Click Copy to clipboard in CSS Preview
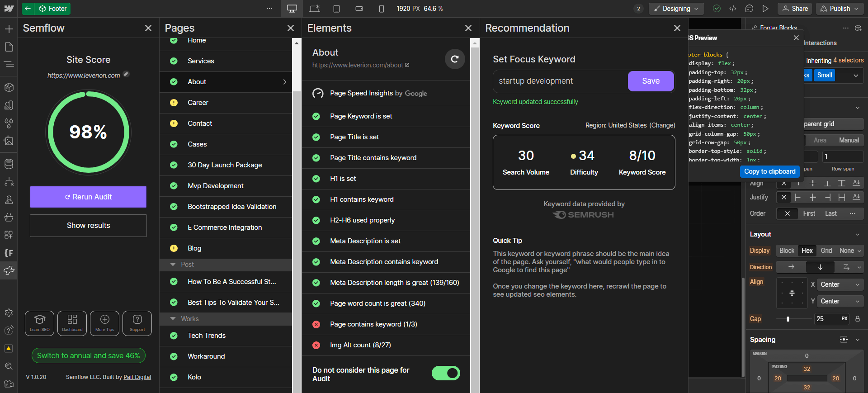 click(769, 171)
